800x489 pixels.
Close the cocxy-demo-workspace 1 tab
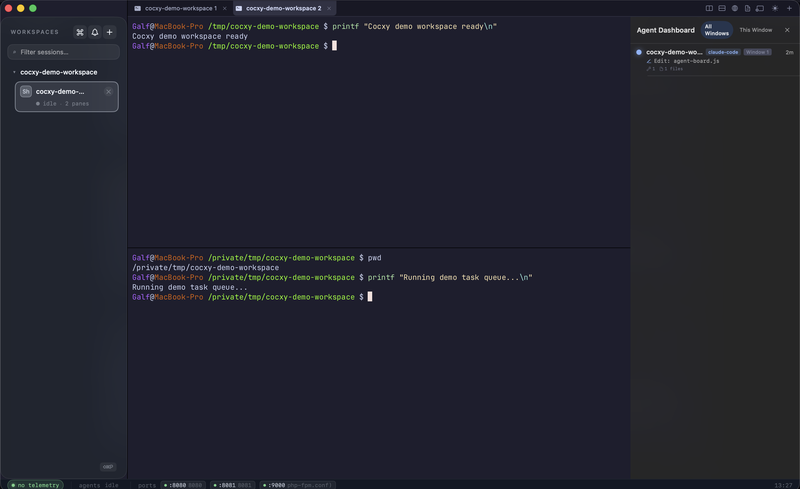click(225, 8)
